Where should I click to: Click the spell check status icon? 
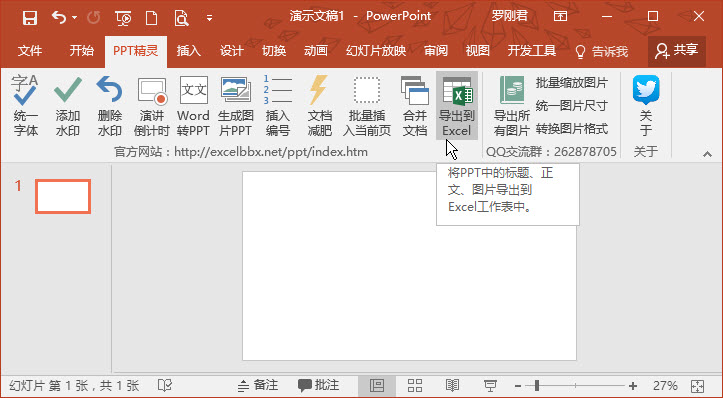pos(165,386)
